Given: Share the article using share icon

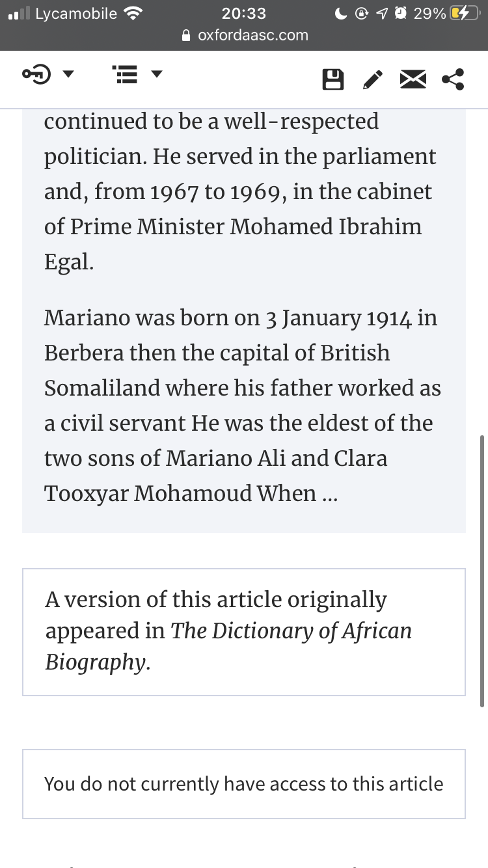Looking at the screenshot, I should click(x=453, y=79).
